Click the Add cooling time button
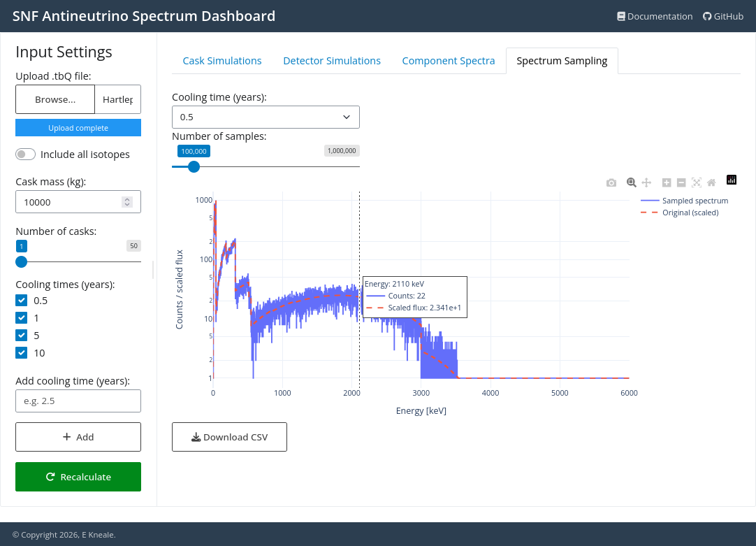 (x=78, y=437)
